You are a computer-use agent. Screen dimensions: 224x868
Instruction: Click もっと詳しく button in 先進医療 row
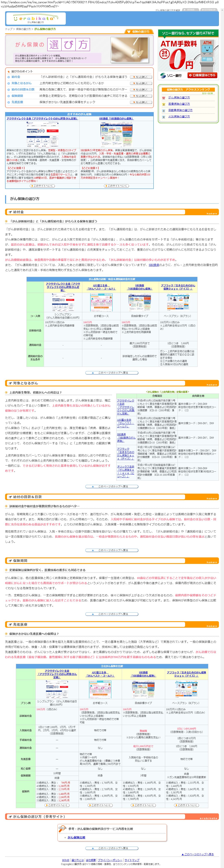pyautogui.click(x=141, y=103)
